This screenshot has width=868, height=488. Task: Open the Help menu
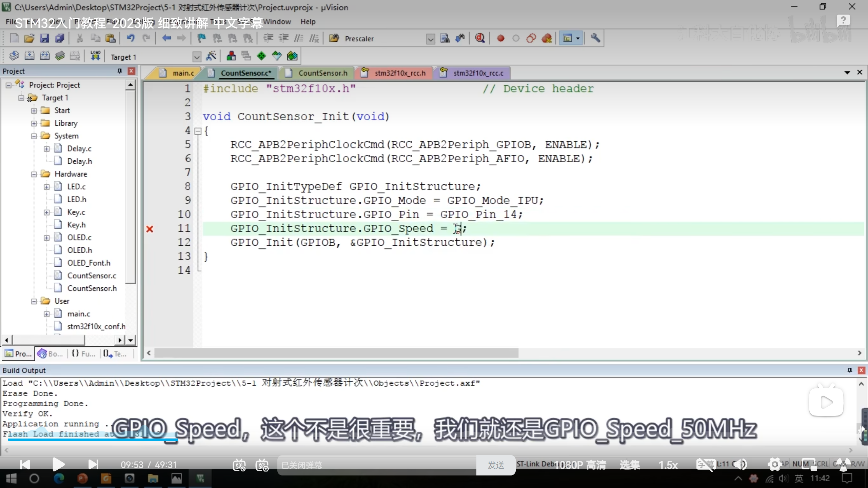pos(308,22)
